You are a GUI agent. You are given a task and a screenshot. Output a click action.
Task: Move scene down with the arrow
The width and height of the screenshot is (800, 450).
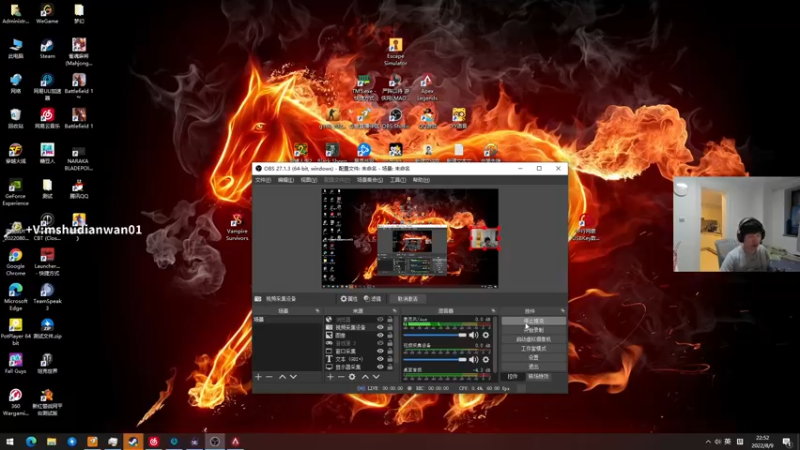293,377
